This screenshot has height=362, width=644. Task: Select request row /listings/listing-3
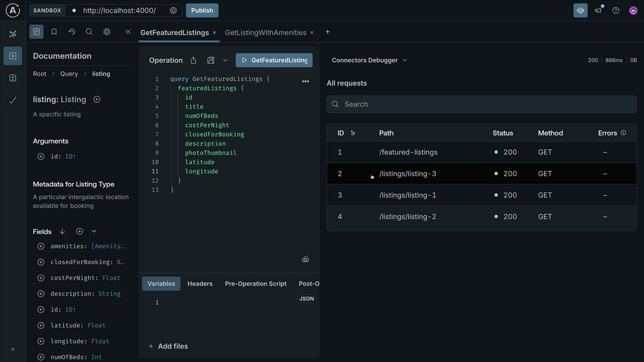click(482, 174)
